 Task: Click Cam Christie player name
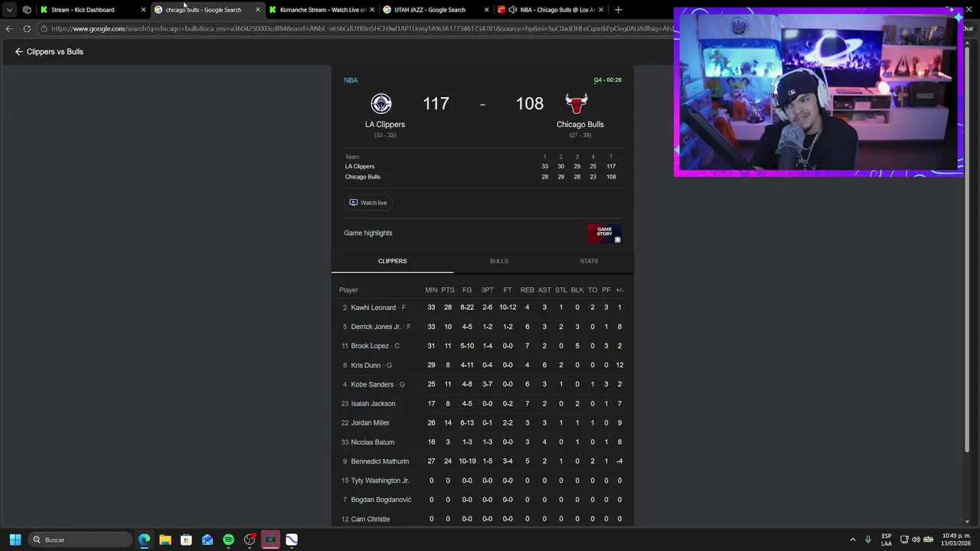click(x=371, y=519)
